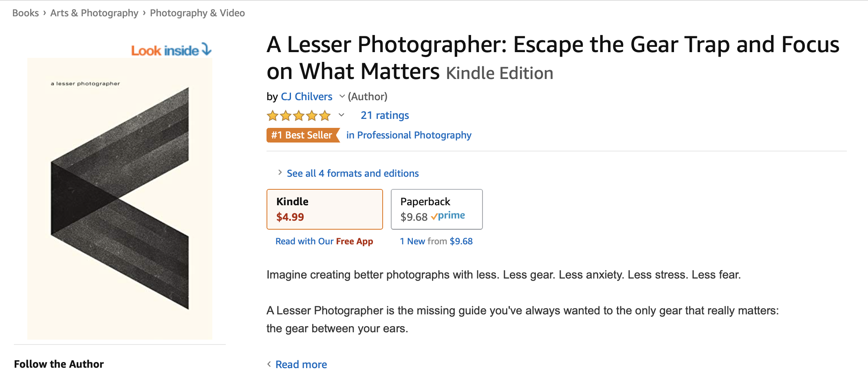The height and width of the screenshot is (373, 868).
Task: Click Read with Our Free App
Action: click(x=324, y=241)
